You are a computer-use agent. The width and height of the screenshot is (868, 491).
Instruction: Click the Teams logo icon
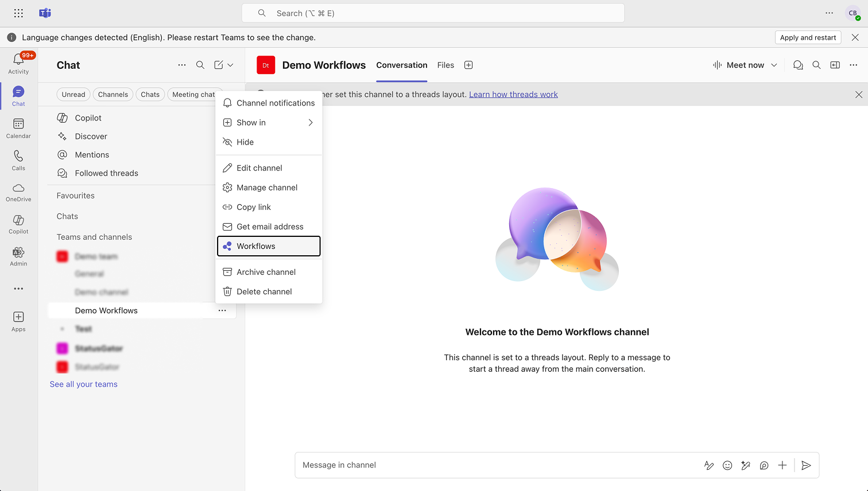click(x=45, y=13)
